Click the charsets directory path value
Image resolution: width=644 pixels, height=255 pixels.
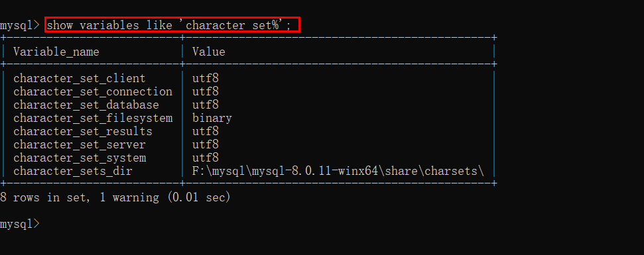click(338, 170)
